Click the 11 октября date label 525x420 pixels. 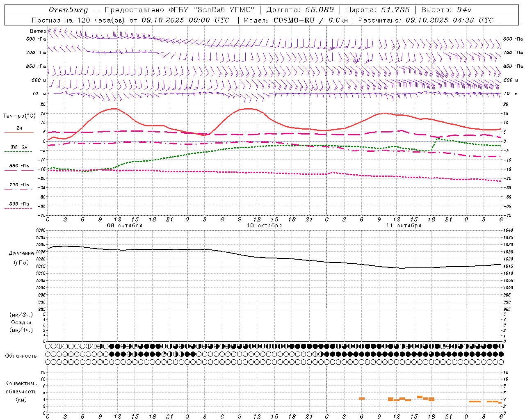tap(404, 226)
